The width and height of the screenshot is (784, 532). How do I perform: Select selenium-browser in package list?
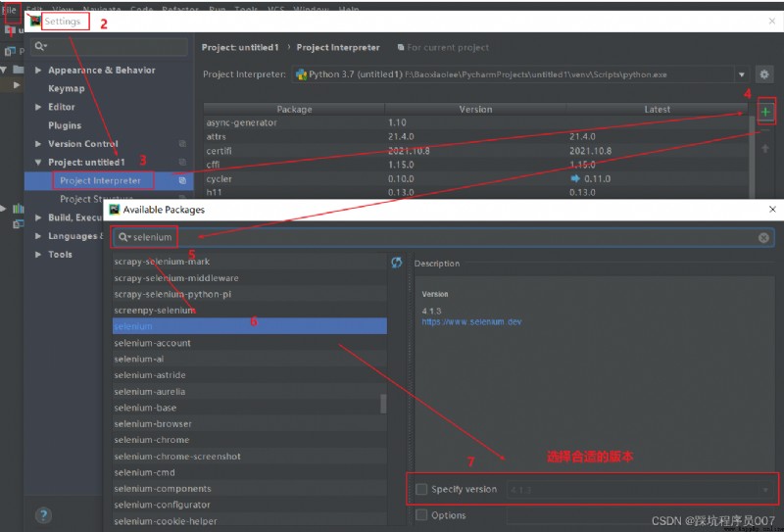point(250,423)
